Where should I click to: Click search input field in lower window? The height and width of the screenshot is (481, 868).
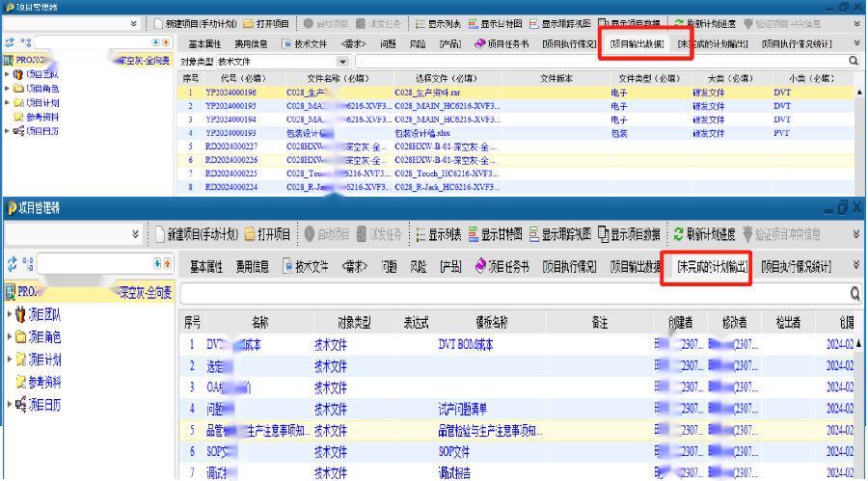[x=511, y=294]
